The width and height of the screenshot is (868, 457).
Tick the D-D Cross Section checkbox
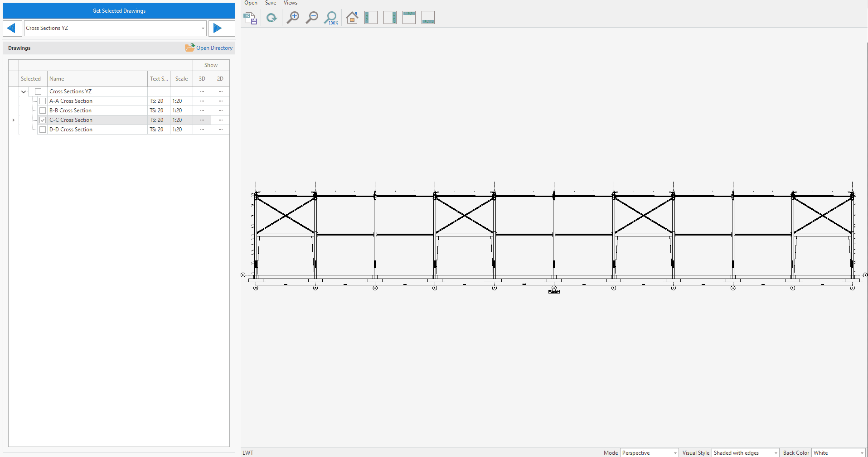coord(43,130)
